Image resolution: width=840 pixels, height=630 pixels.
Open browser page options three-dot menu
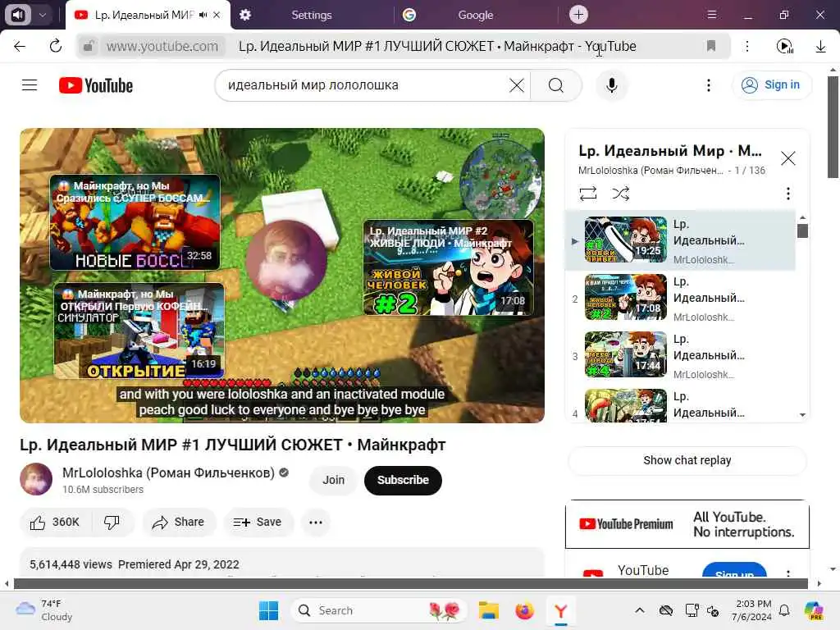pyautogui.click(x=747, y=46)
